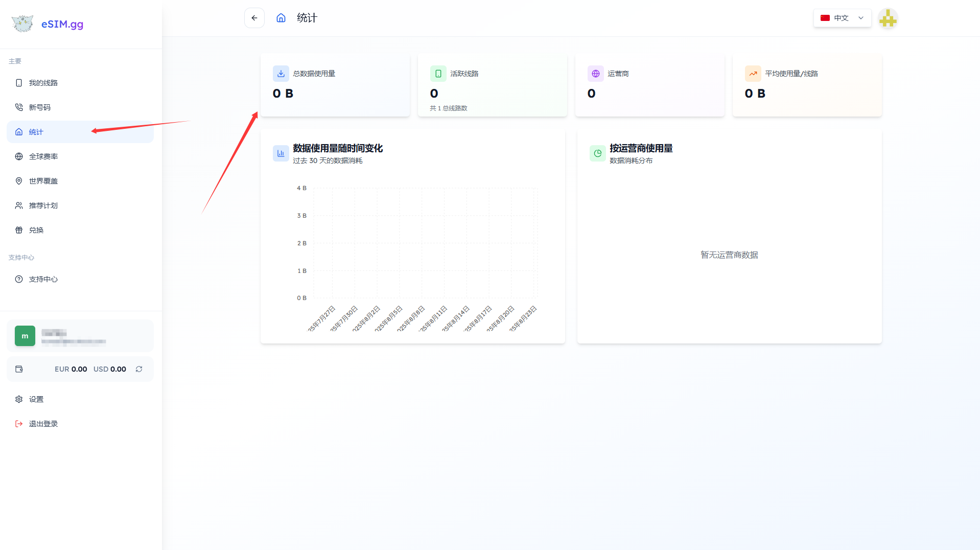Click the user avatar at top right
The image size is (980, 550).
(x=888, y=19)
